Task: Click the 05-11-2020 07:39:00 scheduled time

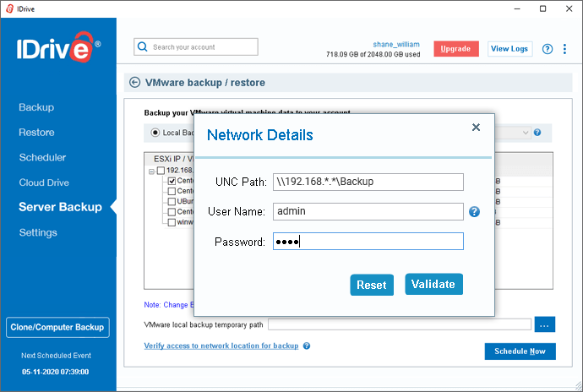Action: coord(56,372)
